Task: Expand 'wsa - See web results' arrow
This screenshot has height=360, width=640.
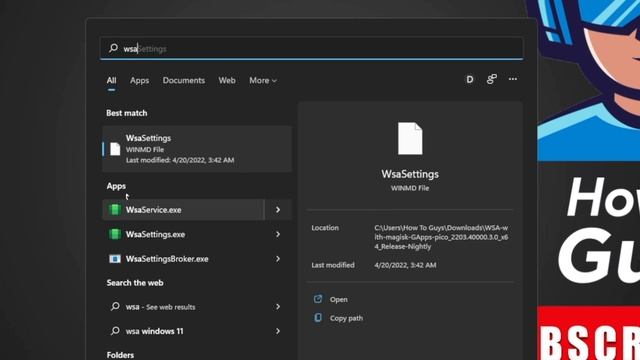Action: coord(278,307)
